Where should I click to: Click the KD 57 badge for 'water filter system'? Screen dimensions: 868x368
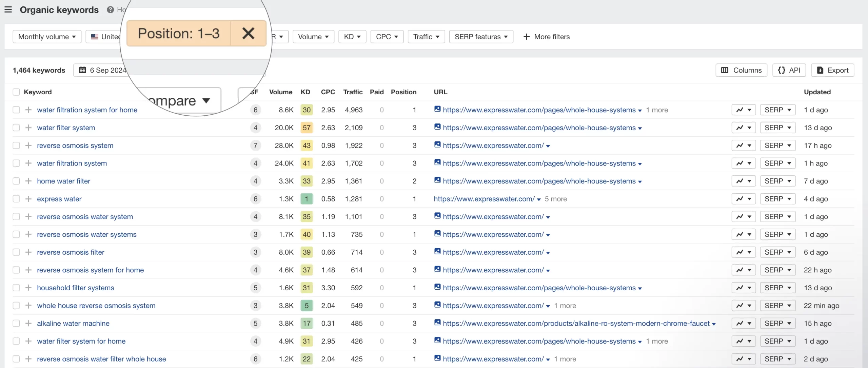click(307, 128)
